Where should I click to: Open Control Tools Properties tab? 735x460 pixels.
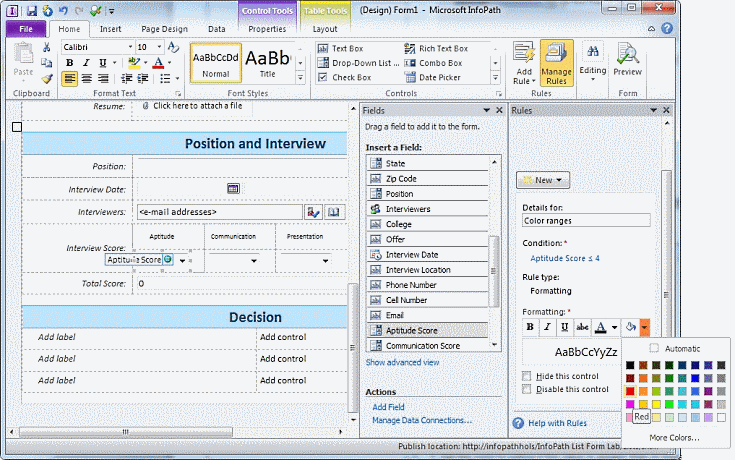267,29
